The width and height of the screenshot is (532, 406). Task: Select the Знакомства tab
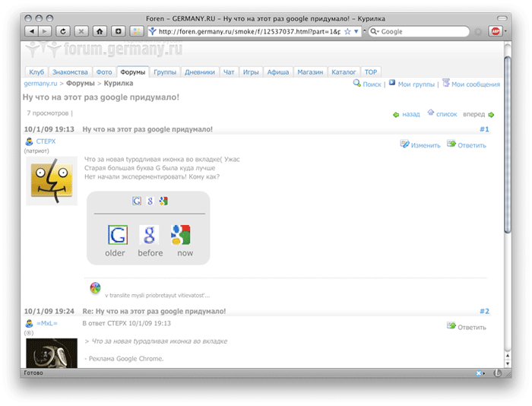(70, 72)
